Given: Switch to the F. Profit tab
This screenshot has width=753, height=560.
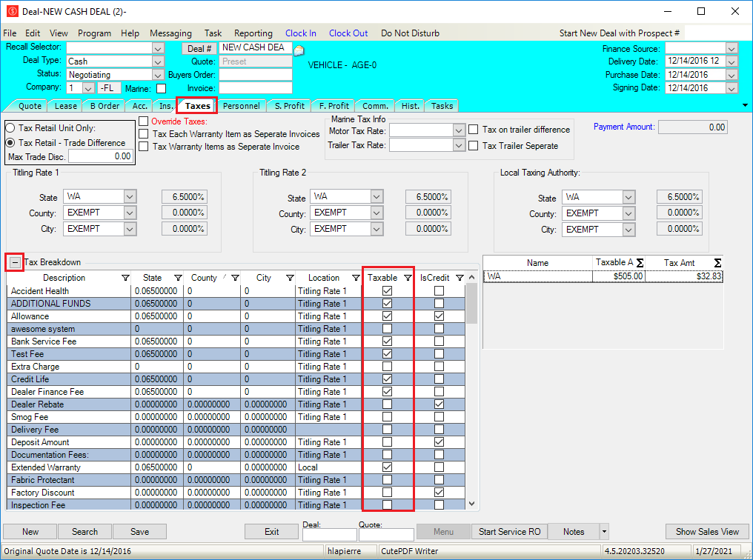Looking at the screenshot, I should click(334, 106).
